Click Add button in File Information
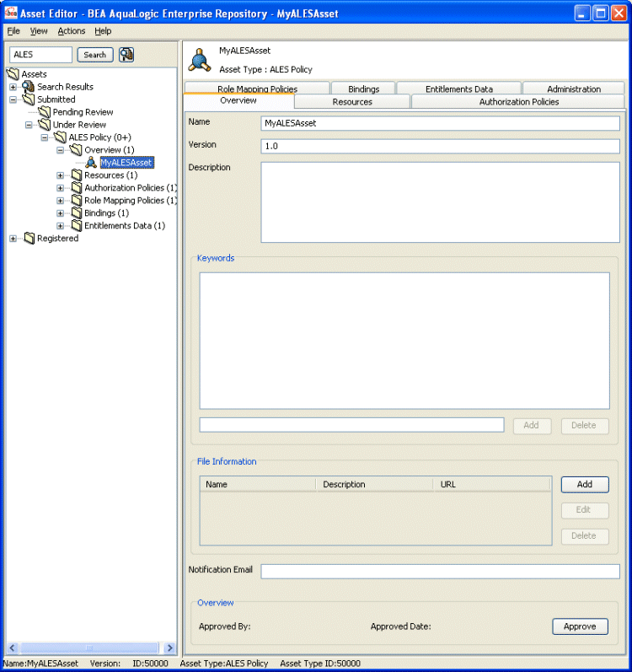This screenshot has height=672, width=632. [585, 484]
